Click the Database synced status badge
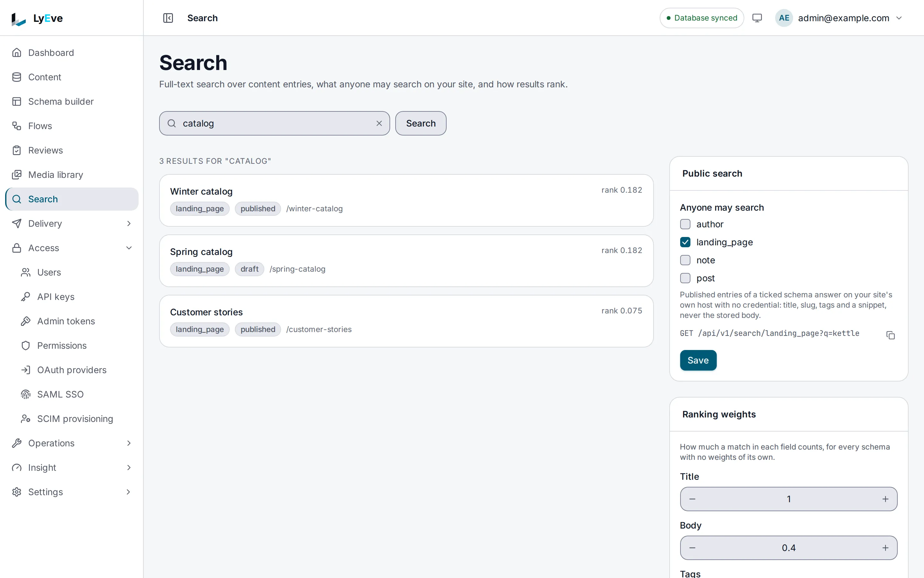The width and height of the screenshot is (924, 578). [701, 18]
